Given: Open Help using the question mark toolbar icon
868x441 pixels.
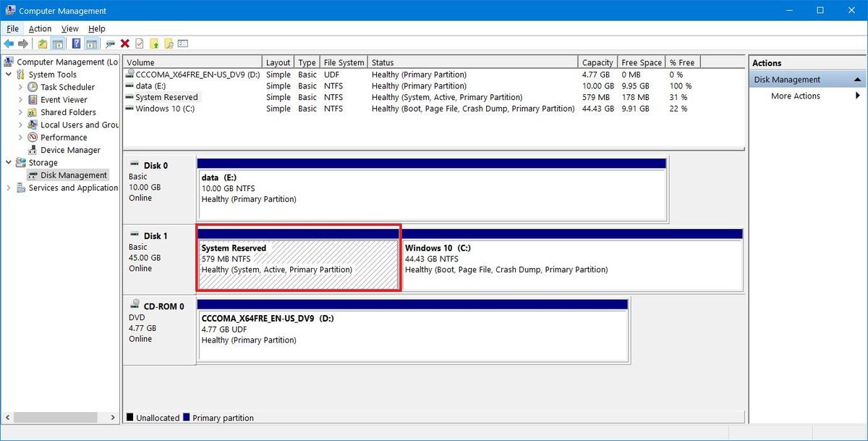Looking at the screenshot, I should tap(76, 43).
